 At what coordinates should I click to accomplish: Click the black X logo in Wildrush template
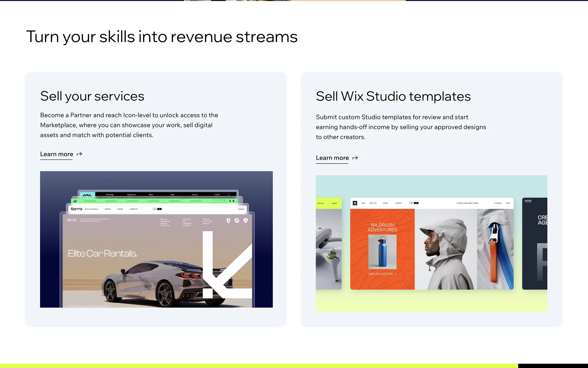pos(355,203)
